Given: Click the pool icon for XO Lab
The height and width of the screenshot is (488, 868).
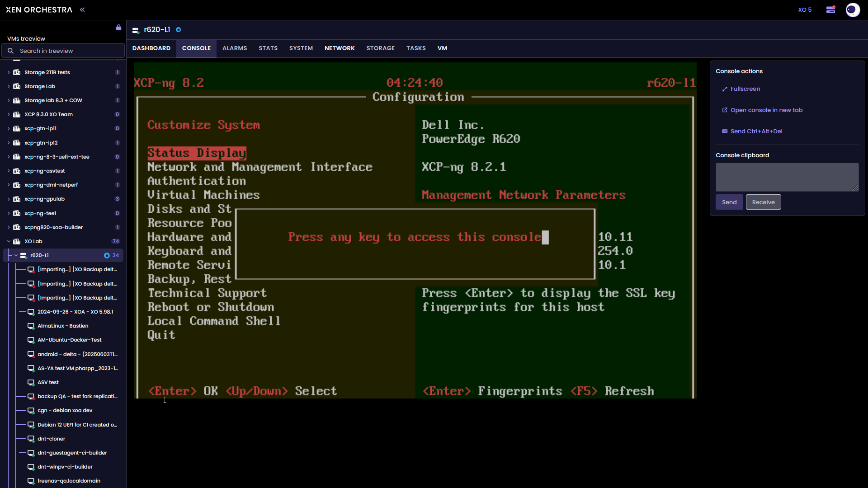Looking at the screenshot, I should tap(17, 241).
